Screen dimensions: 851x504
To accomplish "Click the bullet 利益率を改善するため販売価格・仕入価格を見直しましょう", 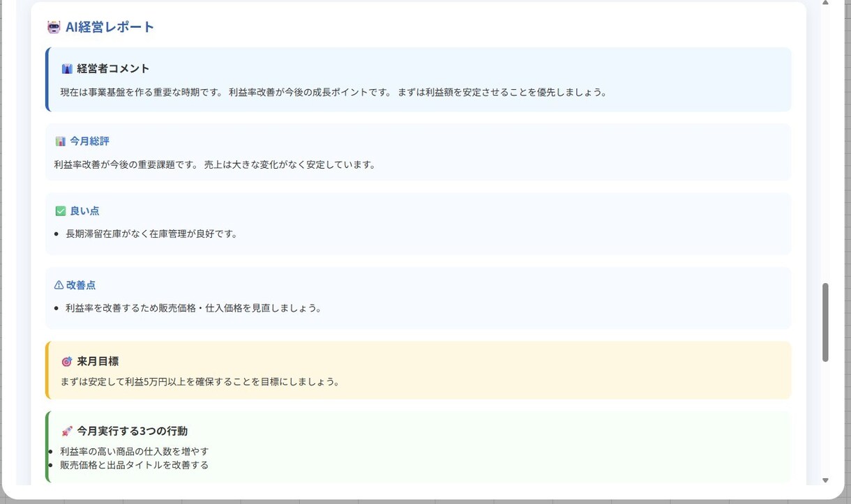I will click(193, 307).
